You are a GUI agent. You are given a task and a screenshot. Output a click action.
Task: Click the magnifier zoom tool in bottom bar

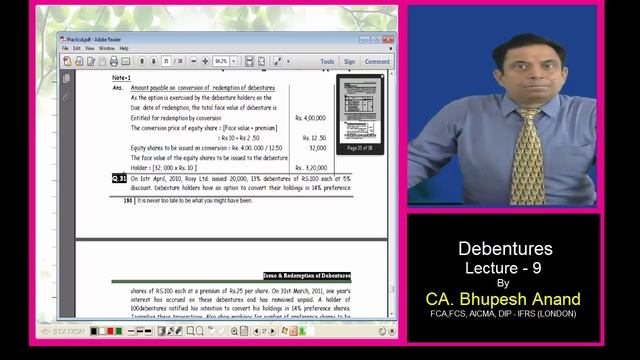click(x=234, y=331)
